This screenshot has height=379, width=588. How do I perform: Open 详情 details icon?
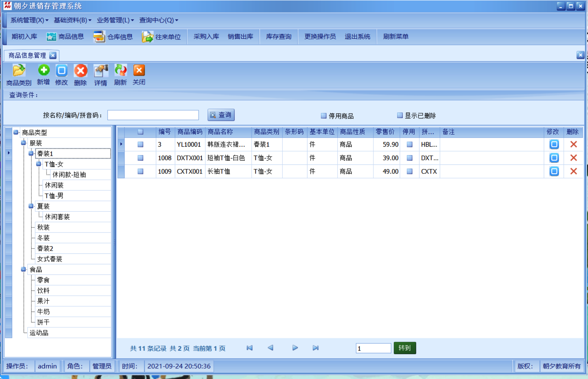101,71
